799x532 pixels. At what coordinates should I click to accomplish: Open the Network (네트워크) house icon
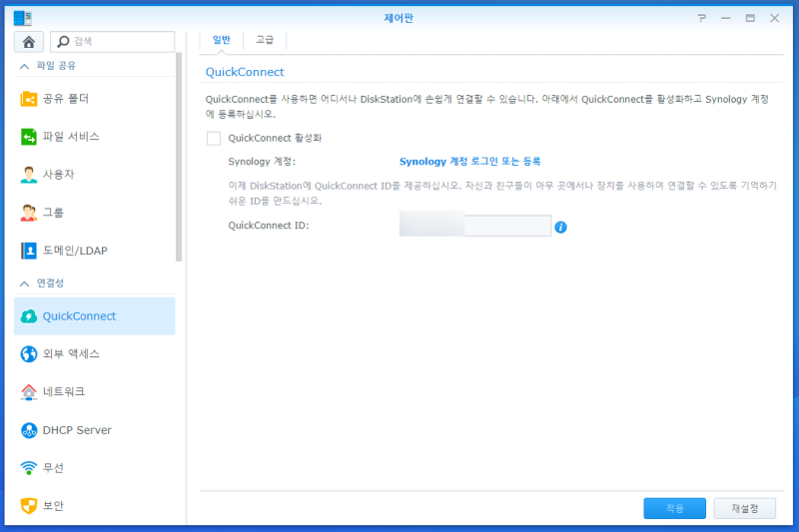[x=29, y=392]
